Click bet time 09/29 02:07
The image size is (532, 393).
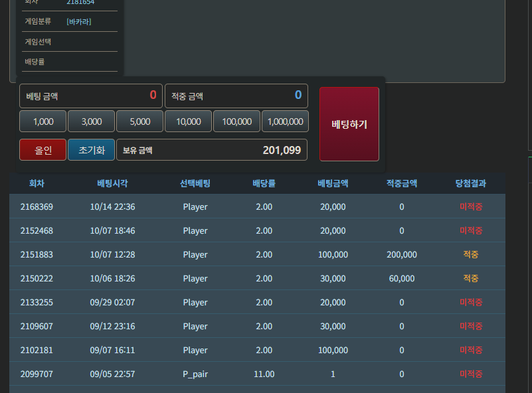coord(112,303)
